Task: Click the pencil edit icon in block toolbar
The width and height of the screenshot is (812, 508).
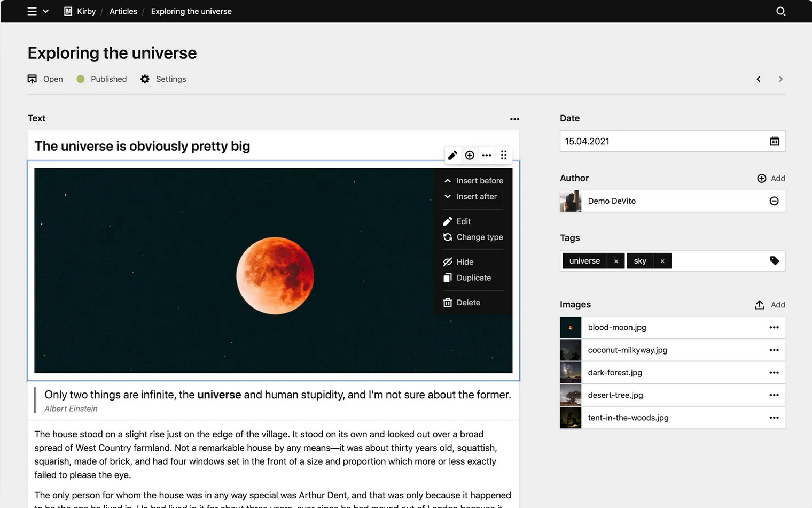Action: coord(452,155)
